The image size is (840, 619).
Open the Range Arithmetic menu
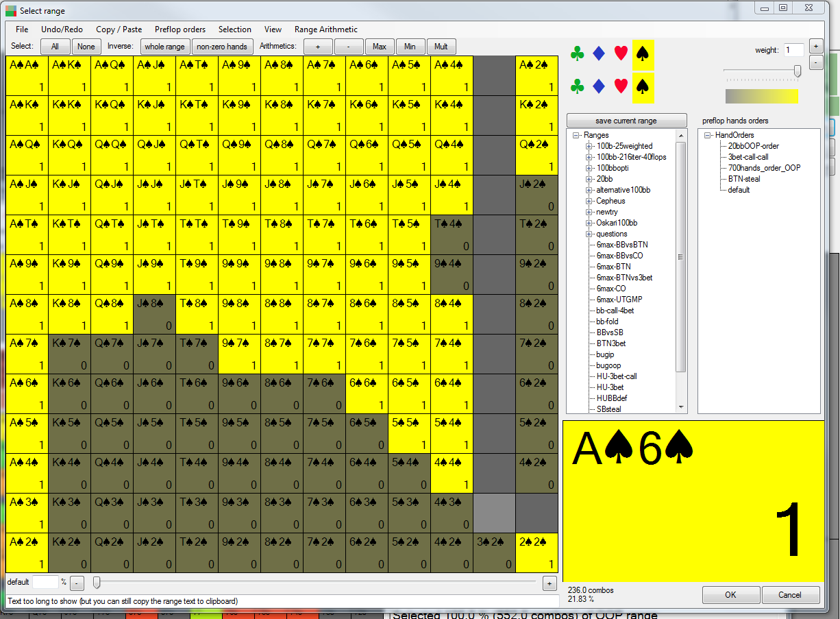pyautogui.click(x=326, y=29)
